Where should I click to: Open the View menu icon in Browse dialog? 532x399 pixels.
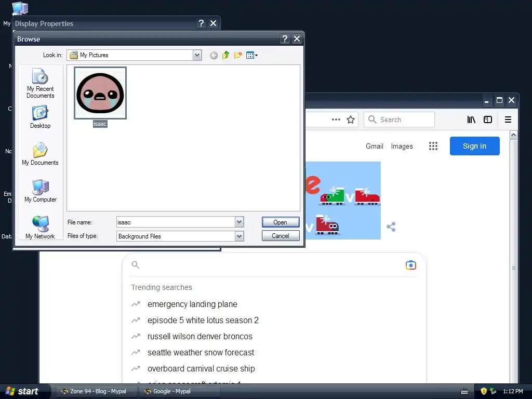pyautogui.click(x=251, y=55)
